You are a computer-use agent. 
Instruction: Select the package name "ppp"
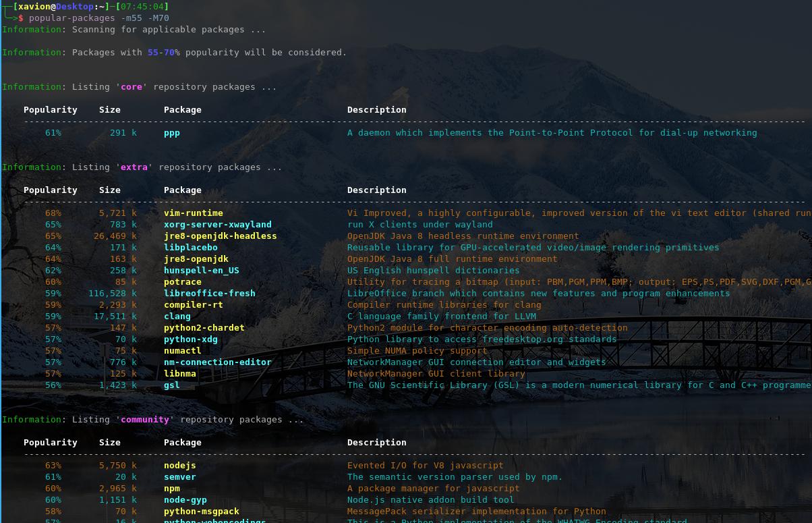tap(172, 133)
